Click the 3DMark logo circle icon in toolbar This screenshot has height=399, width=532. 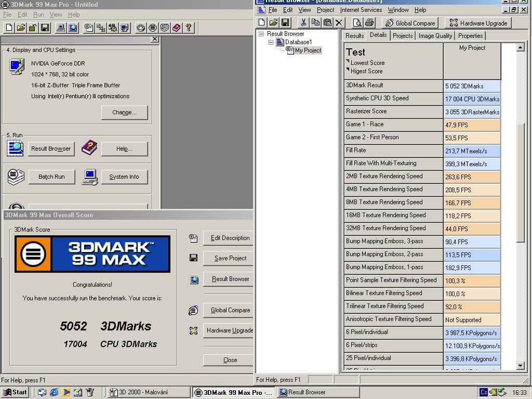153,28
